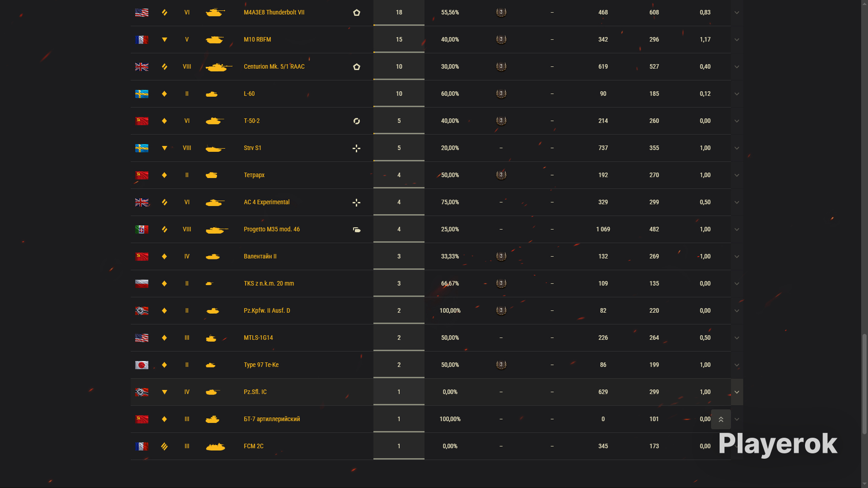
Task: Expand the Progetto M35 mod. 46 row chevron
Action: 737,229
